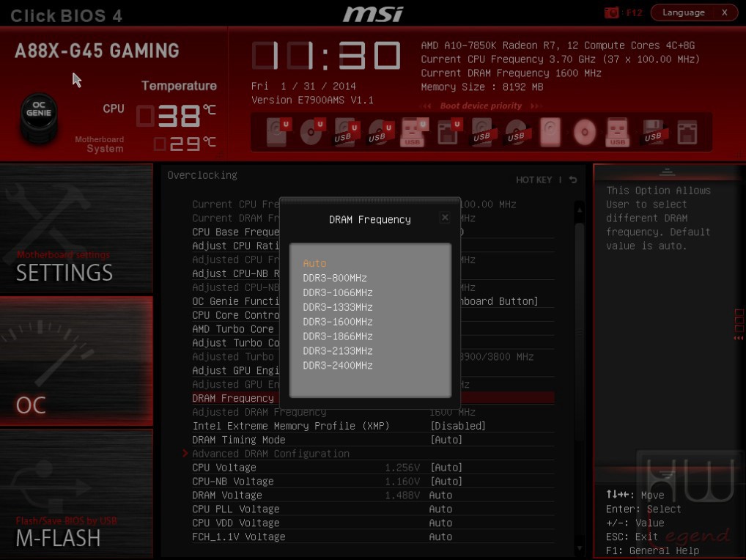
Task: Click FCH_1.1V Voltage Auto value field
Action: pyautogui.click(x=440, y=537)
